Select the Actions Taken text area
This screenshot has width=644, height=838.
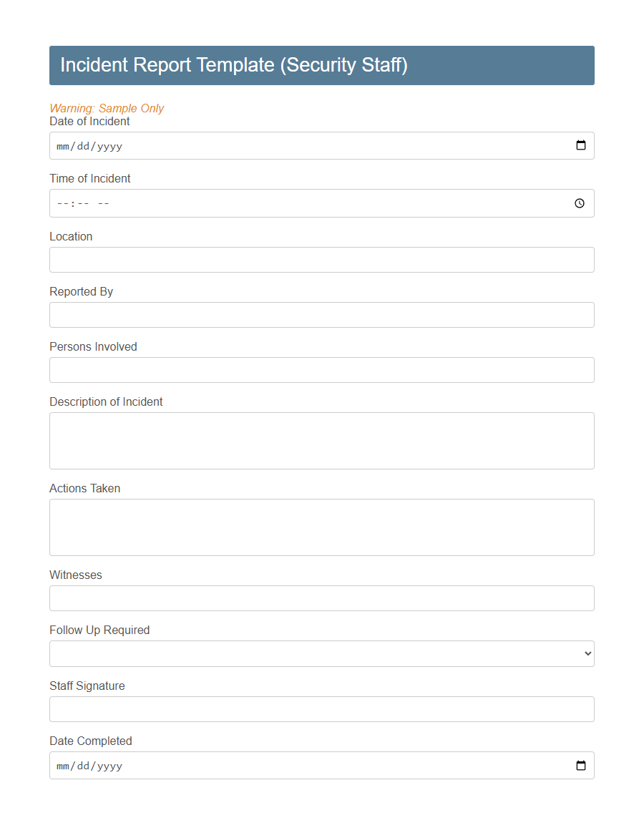click(321, 527)
